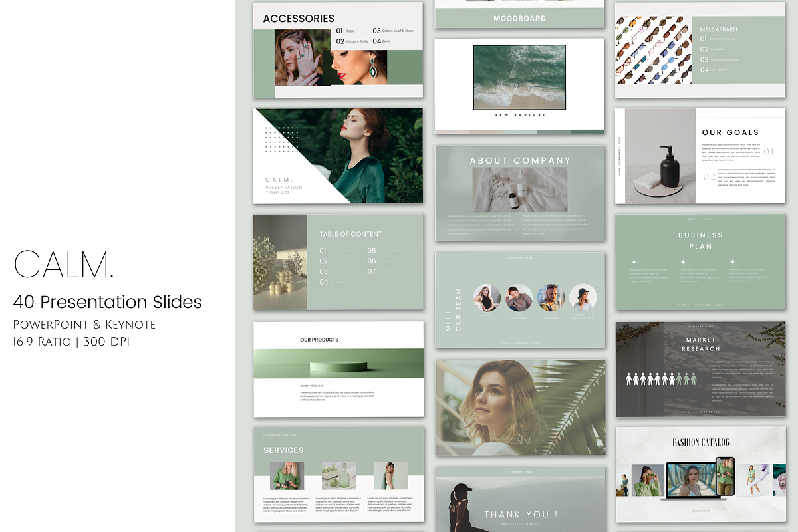Open the Meet Our Team slide
The image size is (798, 532).
[x=520, y=300]
